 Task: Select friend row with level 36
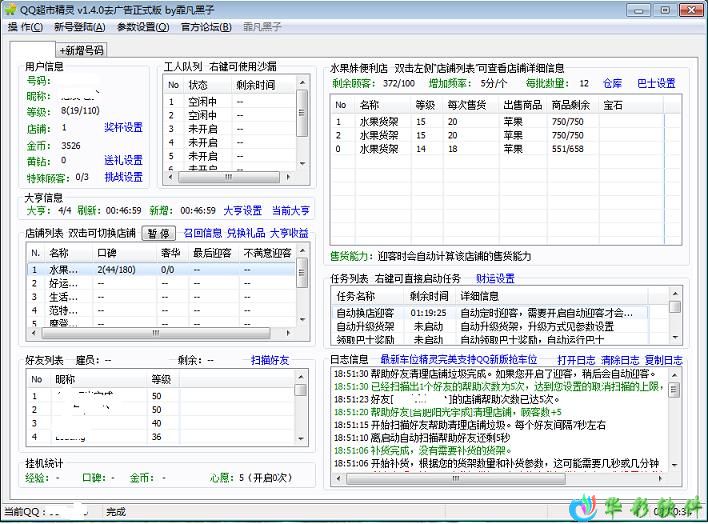point(161,437)
